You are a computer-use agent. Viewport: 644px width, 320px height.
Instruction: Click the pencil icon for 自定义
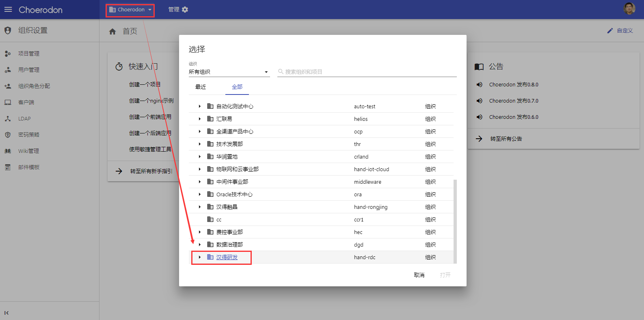click(610, 31)
